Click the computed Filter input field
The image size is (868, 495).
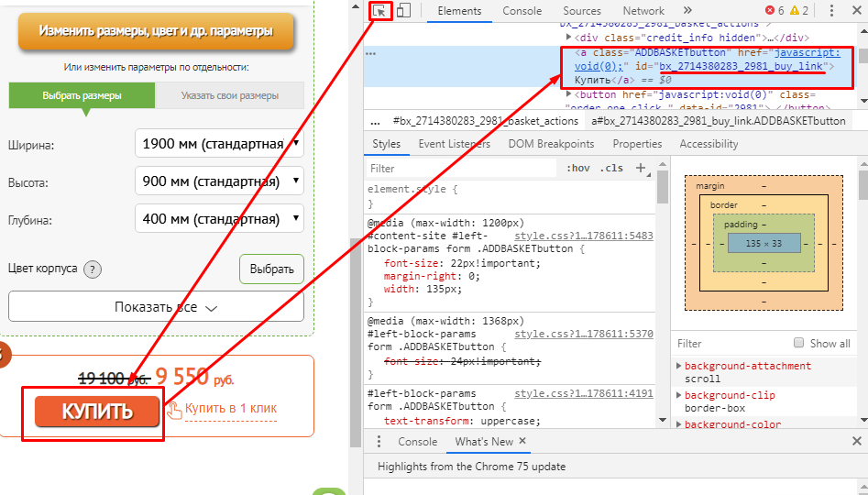[x=731, y=343]
